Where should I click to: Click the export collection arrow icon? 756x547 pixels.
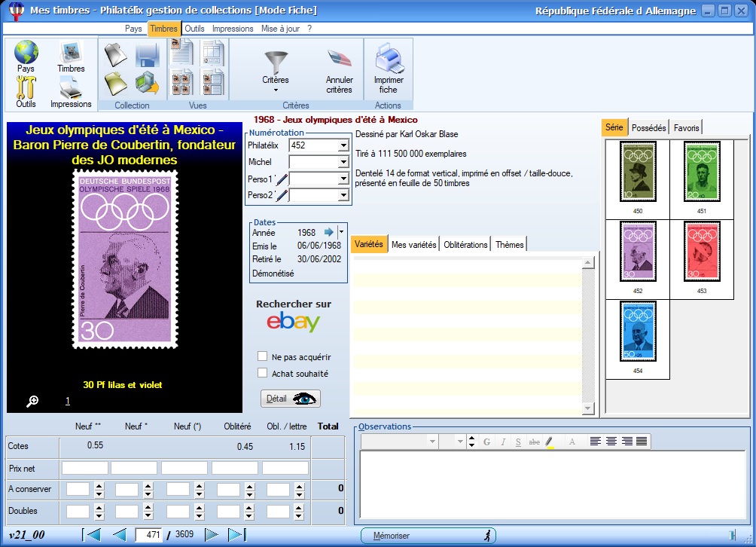[148, 84]
